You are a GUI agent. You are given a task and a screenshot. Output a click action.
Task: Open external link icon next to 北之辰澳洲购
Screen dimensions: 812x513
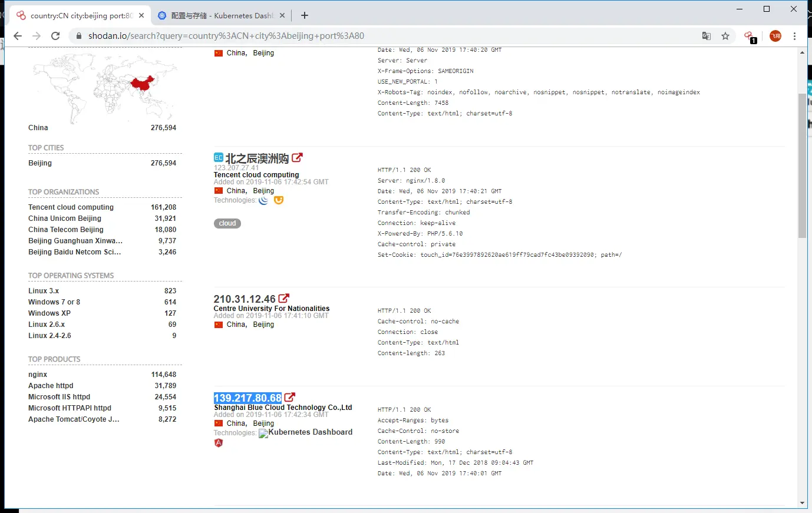[297, 158]
